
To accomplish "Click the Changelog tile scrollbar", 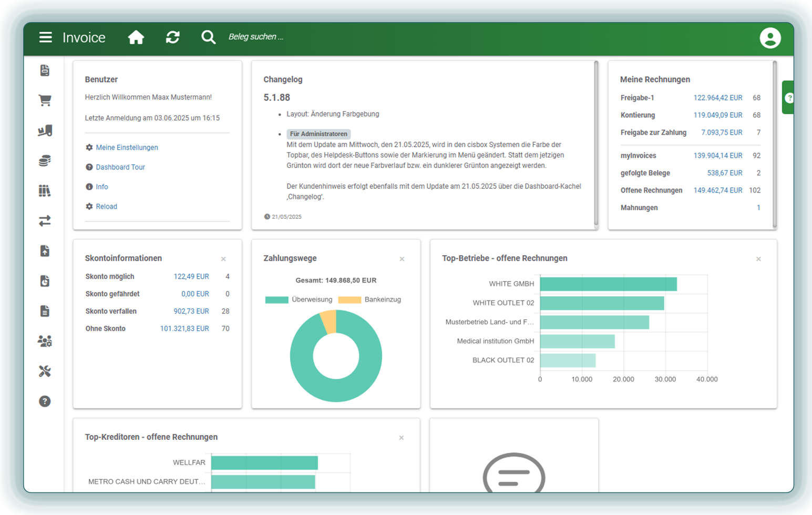I will pyautogui.click(x=596, y=142).
